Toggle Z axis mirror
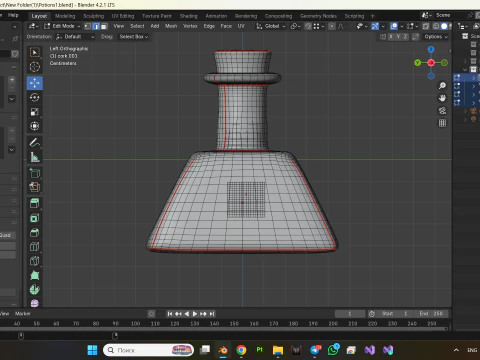 [x=405, y=37]
